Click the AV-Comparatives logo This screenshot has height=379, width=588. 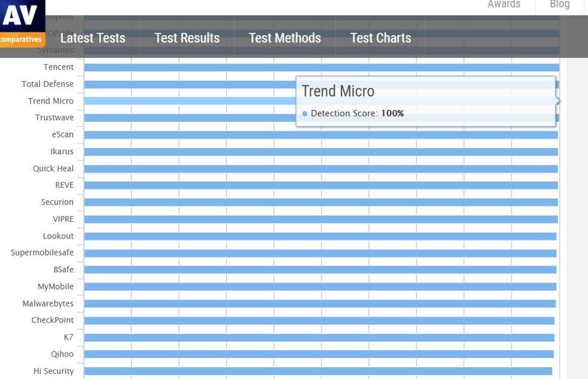(22, 23)
